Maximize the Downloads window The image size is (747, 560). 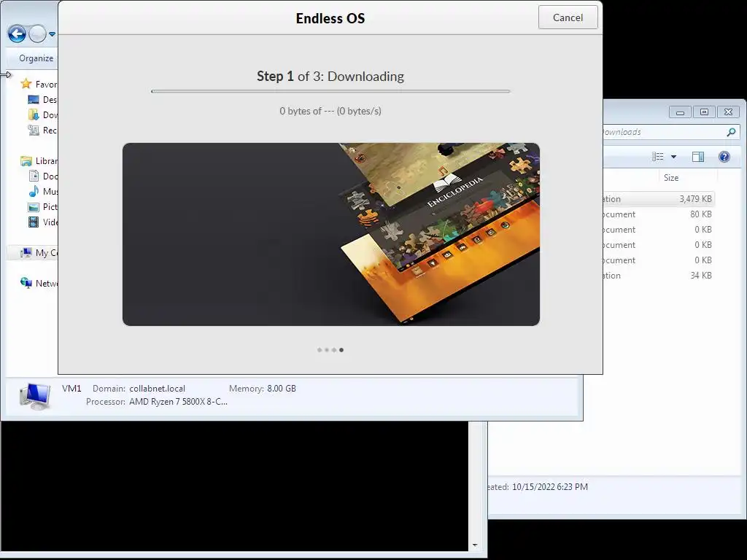(x=704, y=112)
